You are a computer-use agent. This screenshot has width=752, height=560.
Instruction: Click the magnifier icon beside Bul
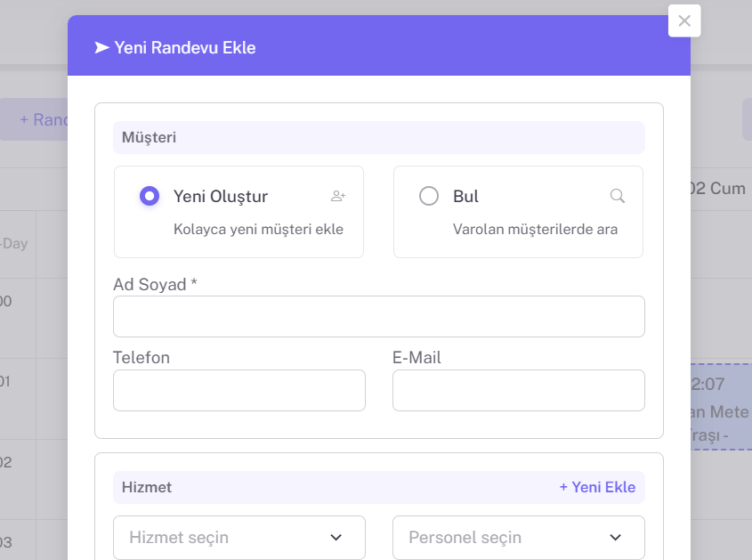coord(618,196)
